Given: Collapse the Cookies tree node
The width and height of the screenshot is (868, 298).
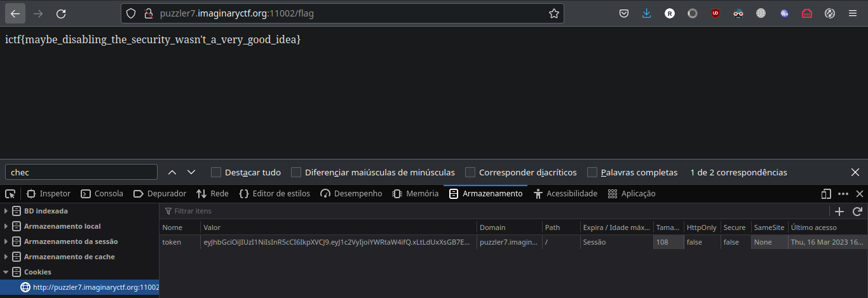Looking at the screenshot, I should coord(6,272).
